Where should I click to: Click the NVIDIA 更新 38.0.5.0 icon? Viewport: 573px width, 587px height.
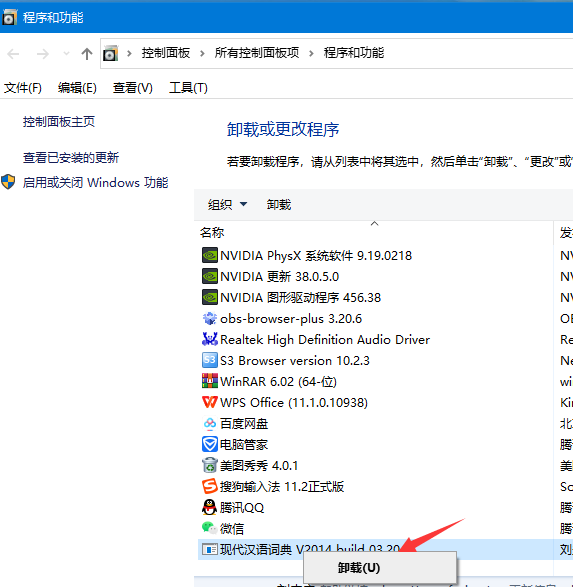point(210,276)
